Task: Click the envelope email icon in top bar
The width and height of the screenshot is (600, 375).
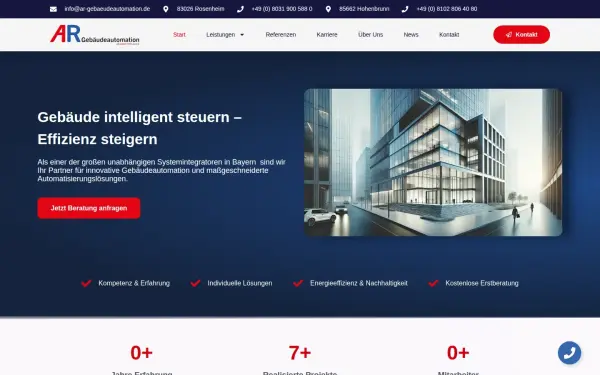Action: click(x=53, y=9)
